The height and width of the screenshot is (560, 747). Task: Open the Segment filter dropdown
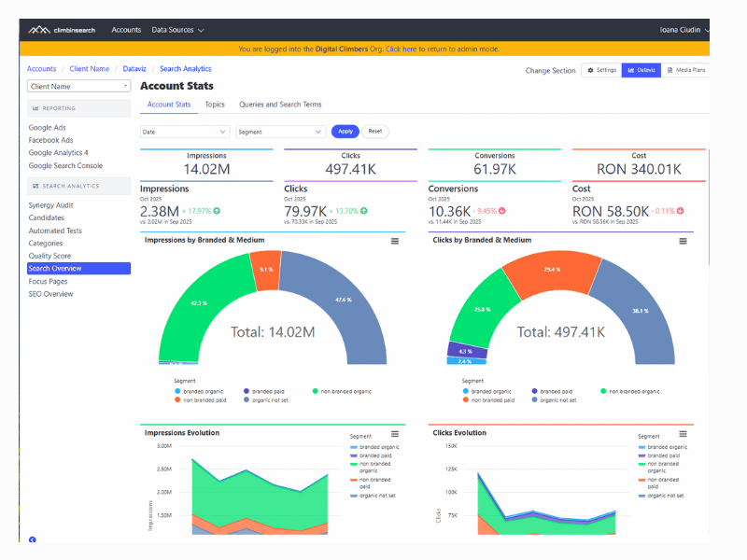(x=279, y=132)
